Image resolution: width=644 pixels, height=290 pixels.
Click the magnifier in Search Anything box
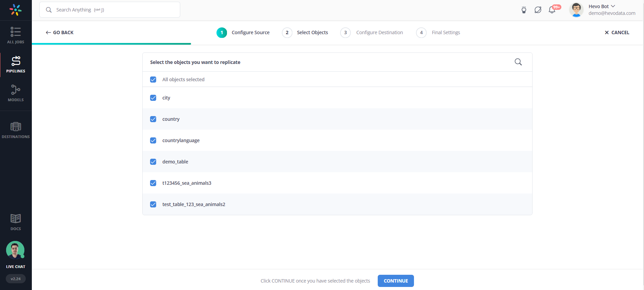click(x=49, y=10)
